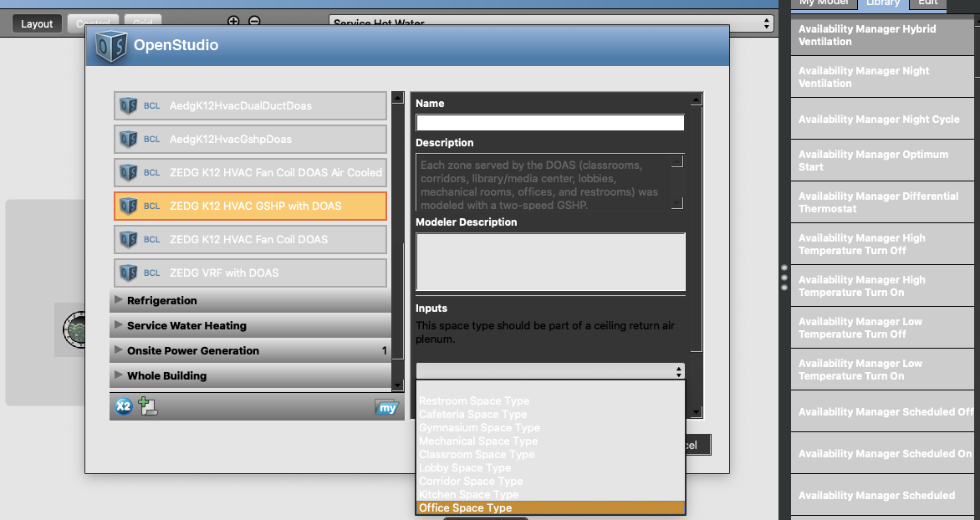Click the zoom in plus icon
Image resolution: width=980 pixels, height=520 pixels.
[234, 19]
